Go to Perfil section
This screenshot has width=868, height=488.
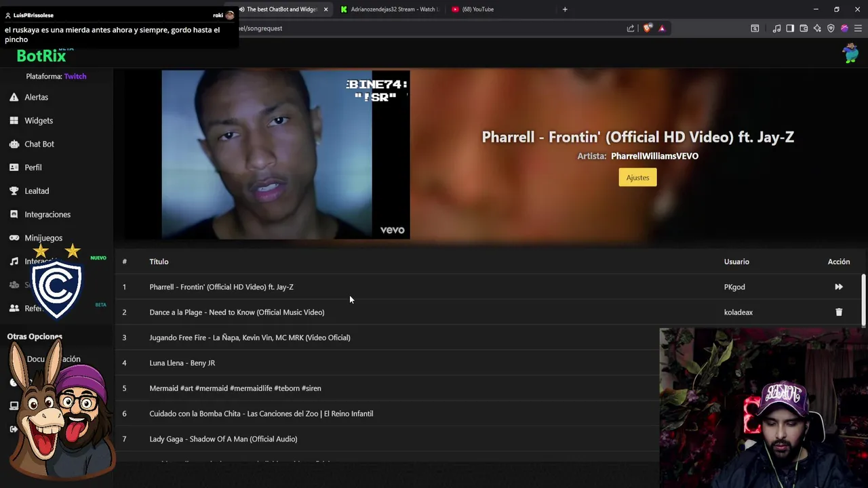coord(33,167)
